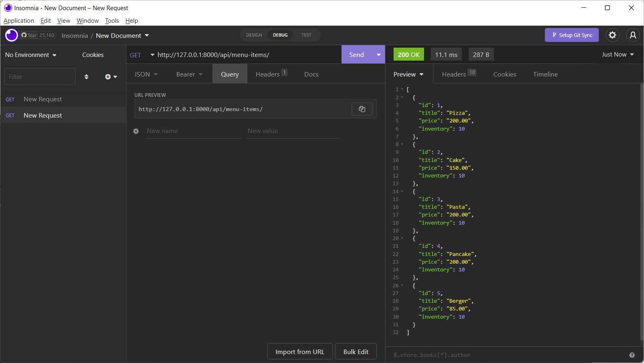Click the query parameter gear icon
The height and width of the screenshot is (363, 644).
136,131
